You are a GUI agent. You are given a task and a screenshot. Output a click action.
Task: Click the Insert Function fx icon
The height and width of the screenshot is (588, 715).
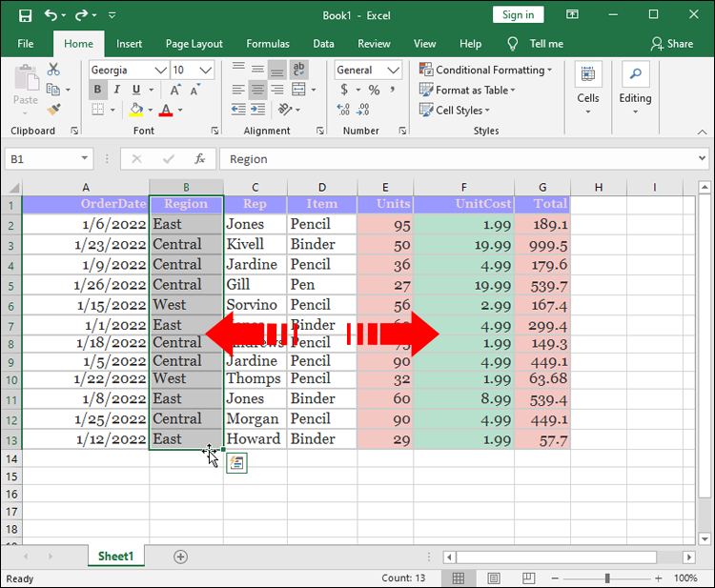[200, 159]
